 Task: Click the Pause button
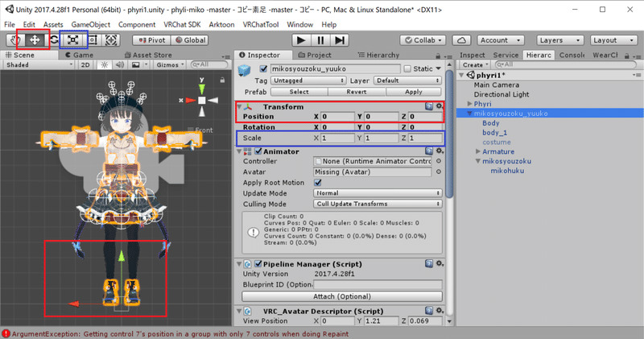pyautogui.click(x=320, y=39)
